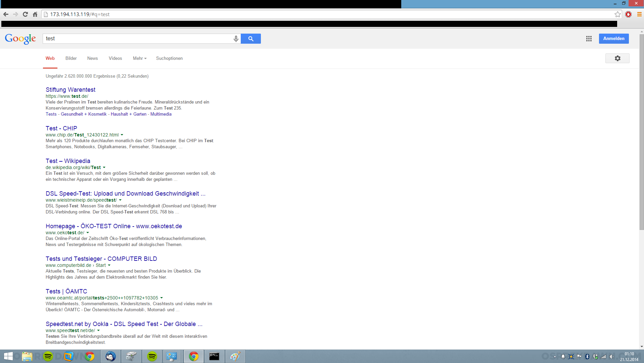Viewport: 644px width, 363px height.
Task: Click the network signal bars icon
Action: (603, 357)
